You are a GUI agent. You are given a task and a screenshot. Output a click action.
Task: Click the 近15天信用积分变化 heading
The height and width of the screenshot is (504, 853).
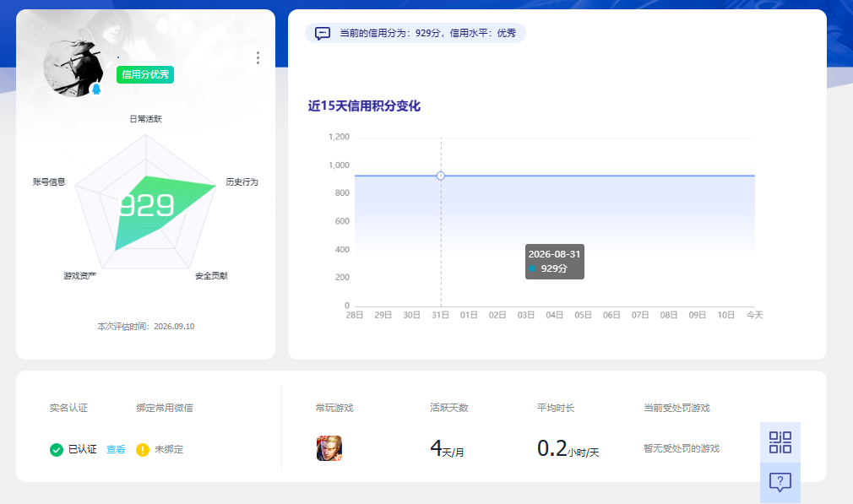(364, 106)
